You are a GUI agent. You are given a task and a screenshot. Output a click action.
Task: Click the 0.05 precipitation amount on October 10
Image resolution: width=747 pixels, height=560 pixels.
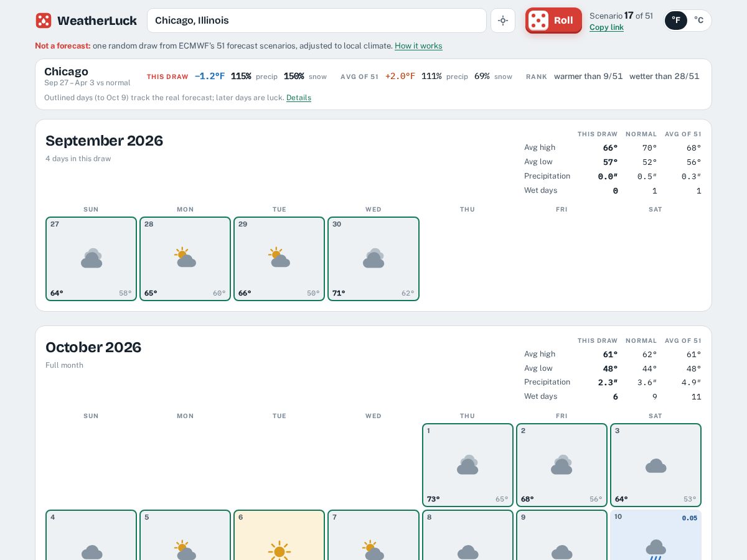[689, 518]
